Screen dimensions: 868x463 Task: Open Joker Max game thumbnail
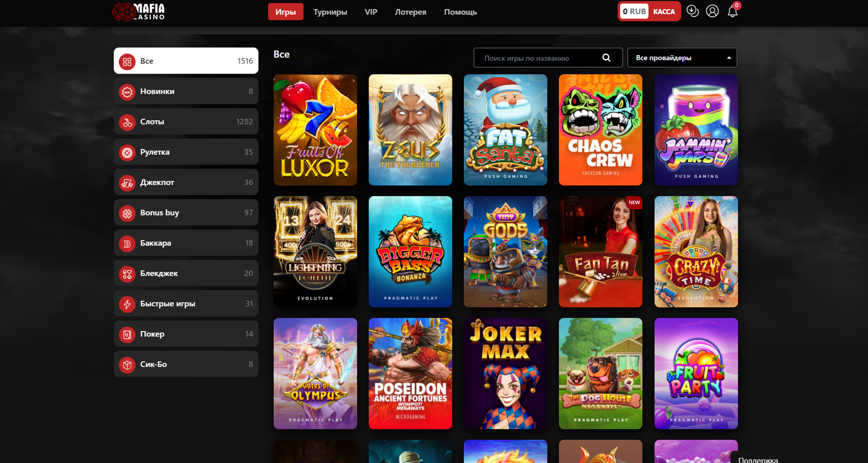click(505, 374)
